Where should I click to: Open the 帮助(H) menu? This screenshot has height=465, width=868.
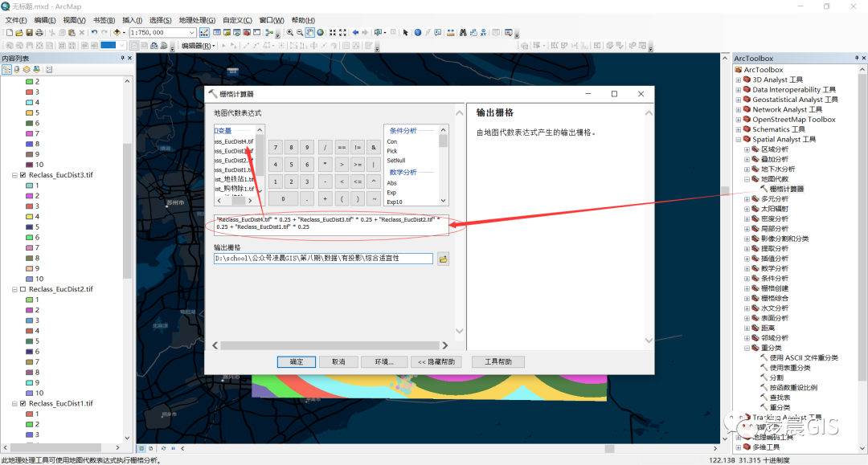303,20
